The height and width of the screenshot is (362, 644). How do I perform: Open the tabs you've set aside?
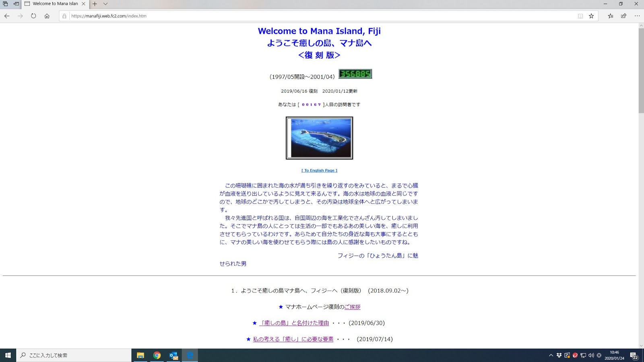6,4
